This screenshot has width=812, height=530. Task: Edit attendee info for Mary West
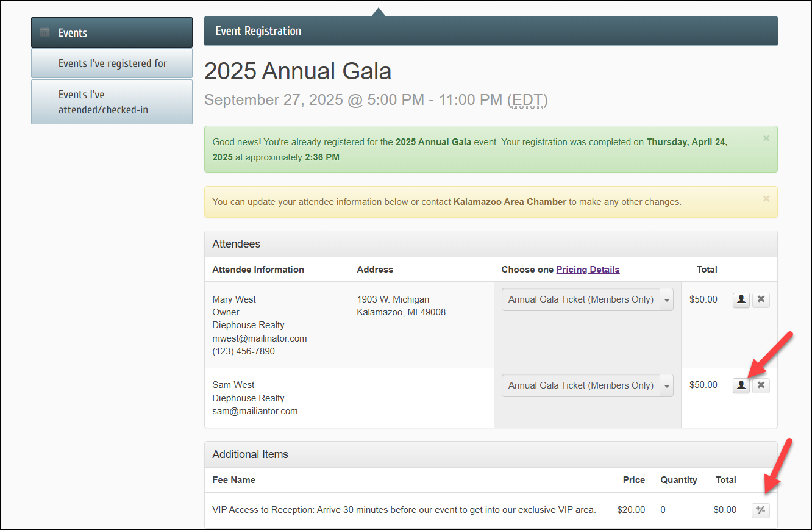[741, 299]
